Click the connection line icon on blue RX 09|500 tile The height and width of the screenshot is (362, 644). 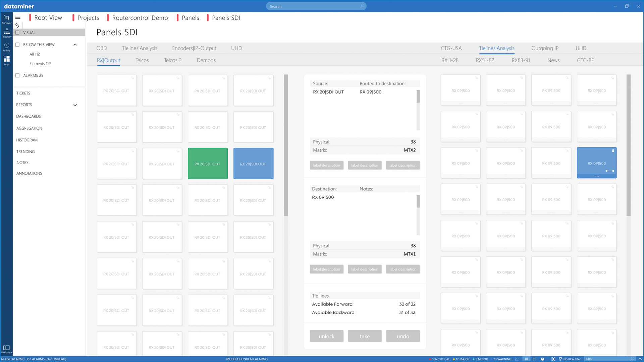click(610, 171)
